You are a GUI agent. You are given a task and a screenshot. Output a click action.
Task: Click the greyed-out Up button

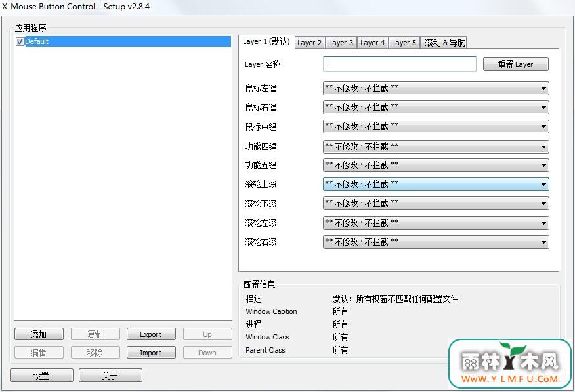click(207, 334)
